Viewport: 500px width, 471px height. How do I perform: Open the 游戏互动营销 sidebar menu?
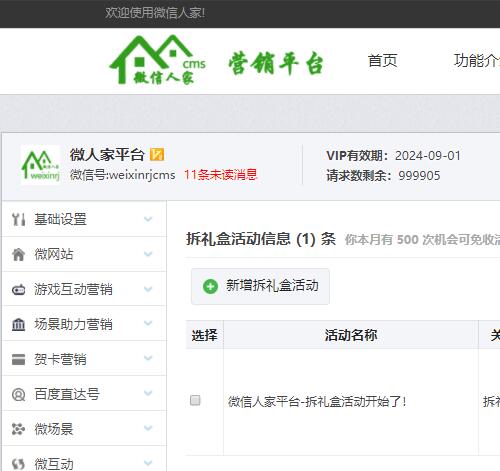(84, 289)
